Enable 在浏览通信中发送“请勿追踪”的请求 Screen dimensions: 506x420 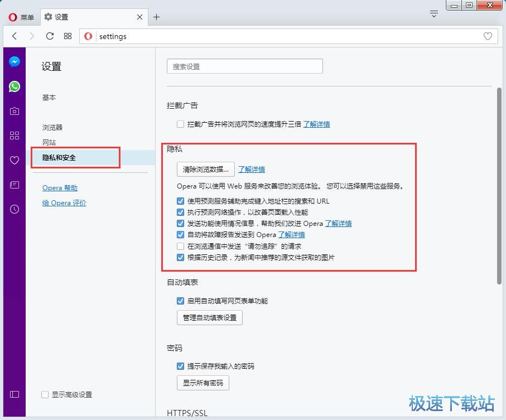180,246
